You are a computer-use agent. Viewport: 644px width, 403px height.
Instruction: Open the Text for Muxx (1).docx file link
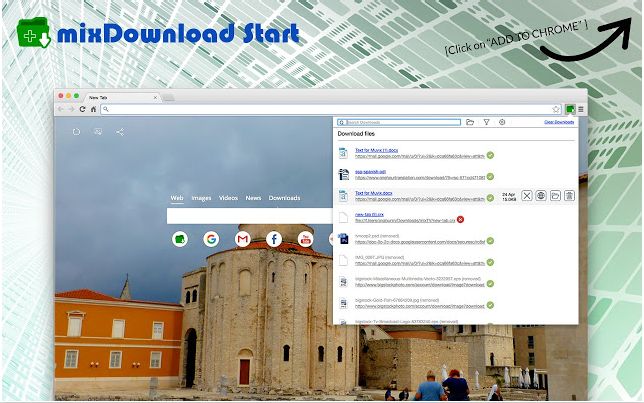(x=376, y=150)
